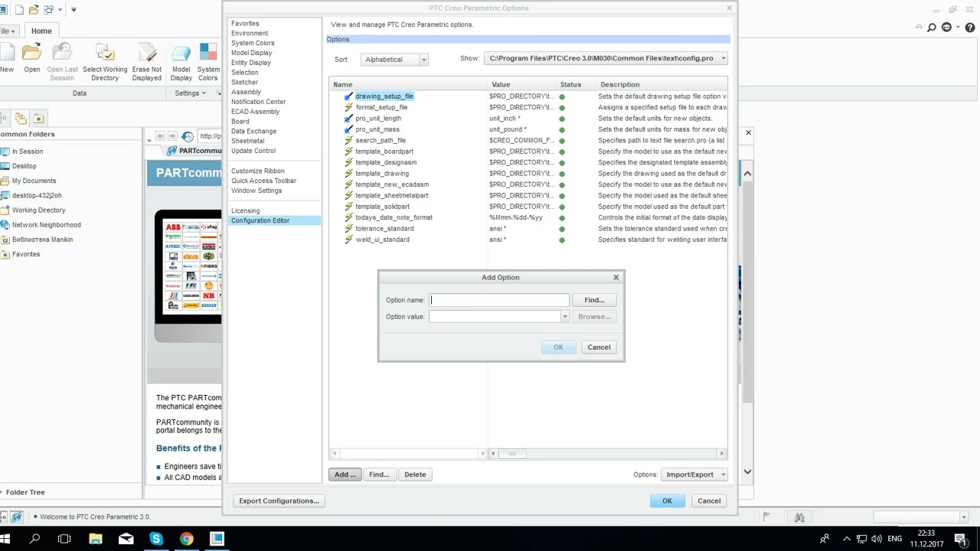This screenshot has height=551, width=980.
Task: Select Configuration Editor category
Action: coord(275,220)
